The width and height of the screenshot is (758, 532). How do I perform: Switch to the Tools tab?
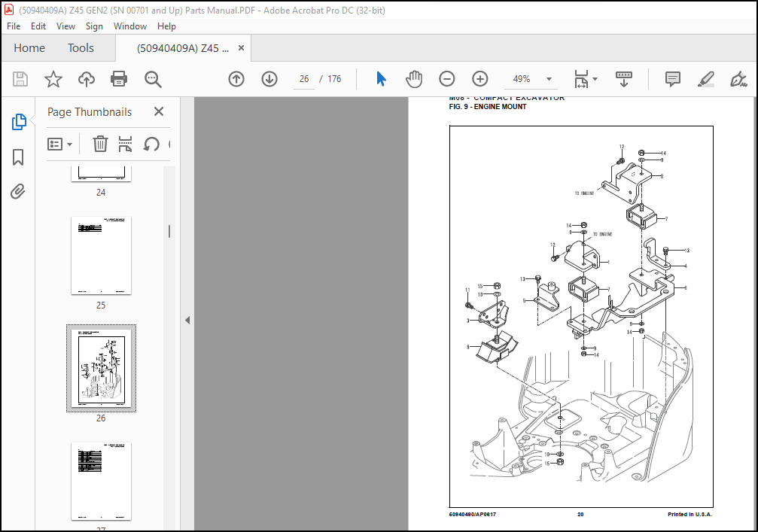tap(81, 48)
